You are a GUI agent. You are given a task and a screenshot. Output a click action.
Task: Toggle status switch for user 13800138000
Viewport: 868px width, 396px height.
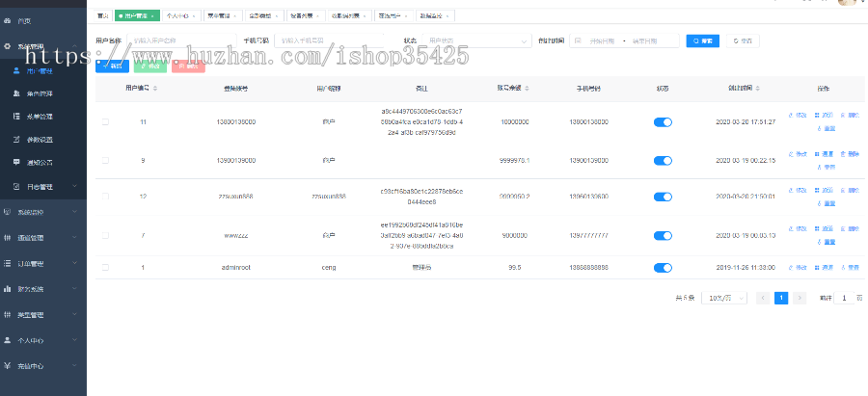coord(663,122)
